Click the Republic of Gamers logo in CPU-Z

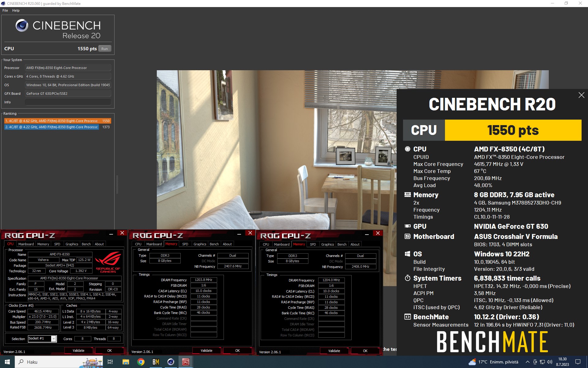[108, 262]
